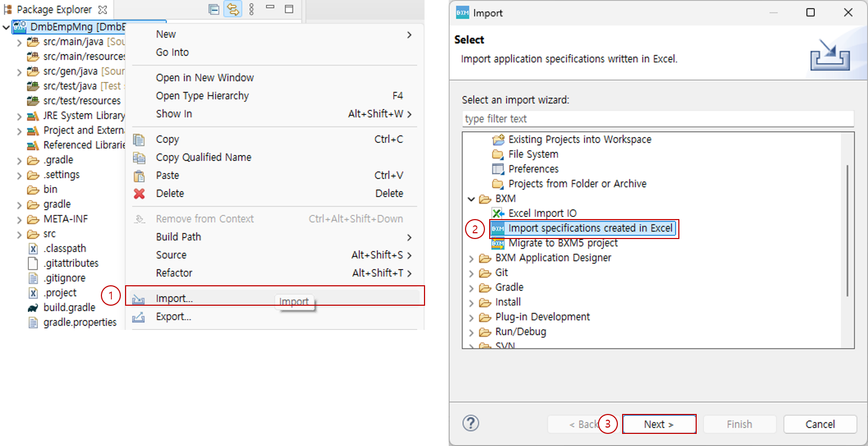Choose Import... from the context menu
This screenshot has height=446, width=868.
(x=275, y=298)
